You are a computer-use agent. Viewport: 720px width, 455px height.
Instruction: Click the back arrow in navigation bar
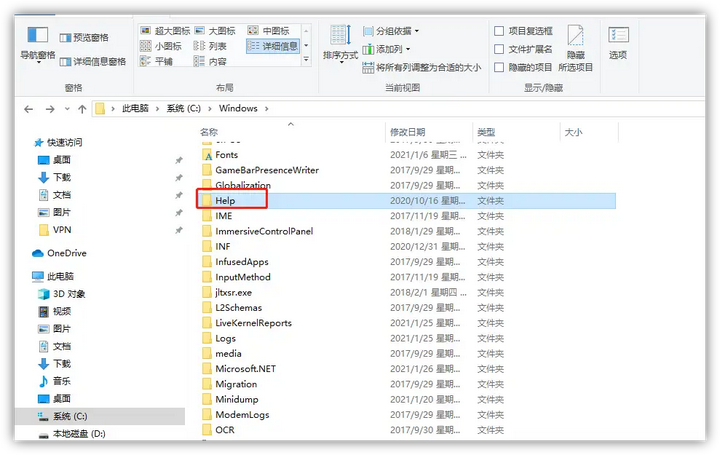(29, 108)
